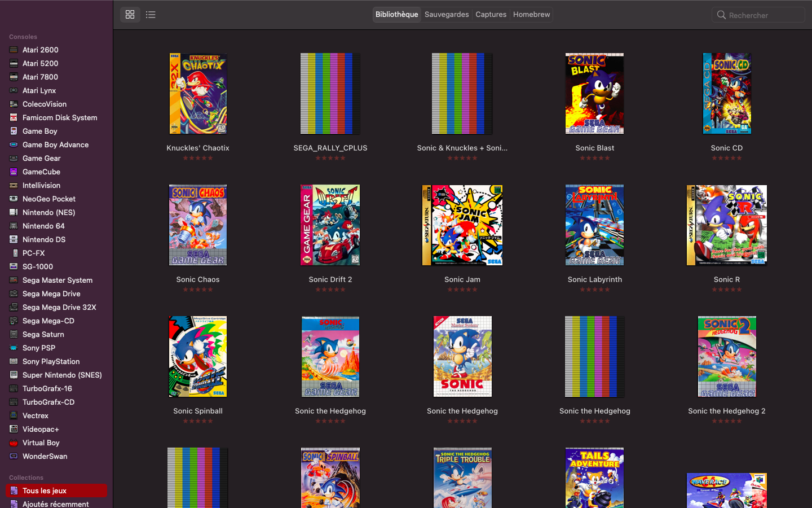Click the Sony PSP icon

click(14, 348)
